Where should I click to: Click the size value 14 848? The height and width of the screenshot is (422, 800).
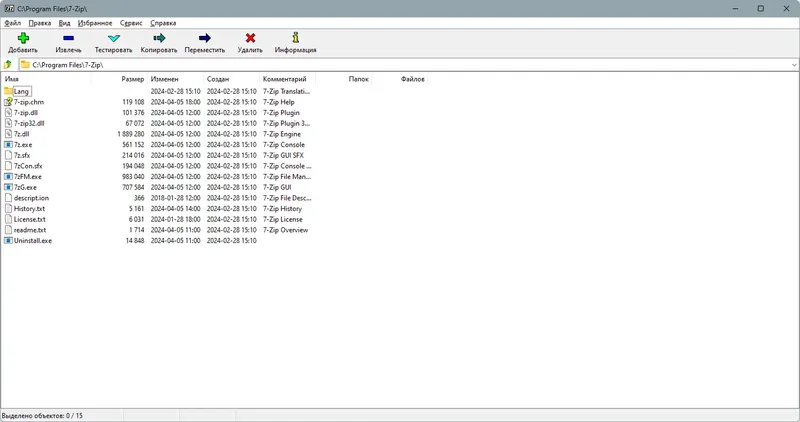pyautogui.click(x=135, y=240)
